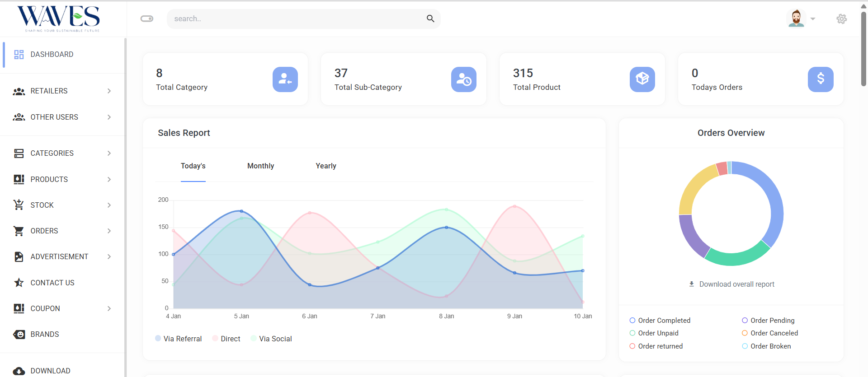The image size is (868, 377).
Task: Click the Brands sidebar icon
Action: click(x=19, y=334)
